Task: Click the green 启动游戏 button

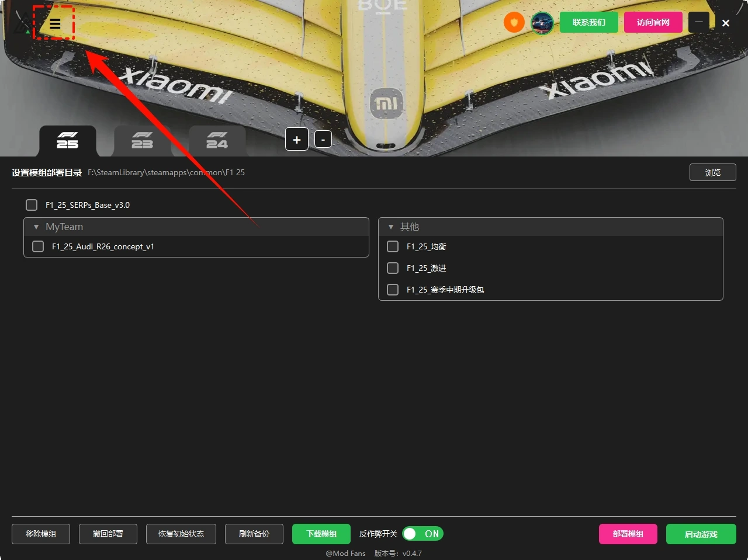Action: [701, 534]
